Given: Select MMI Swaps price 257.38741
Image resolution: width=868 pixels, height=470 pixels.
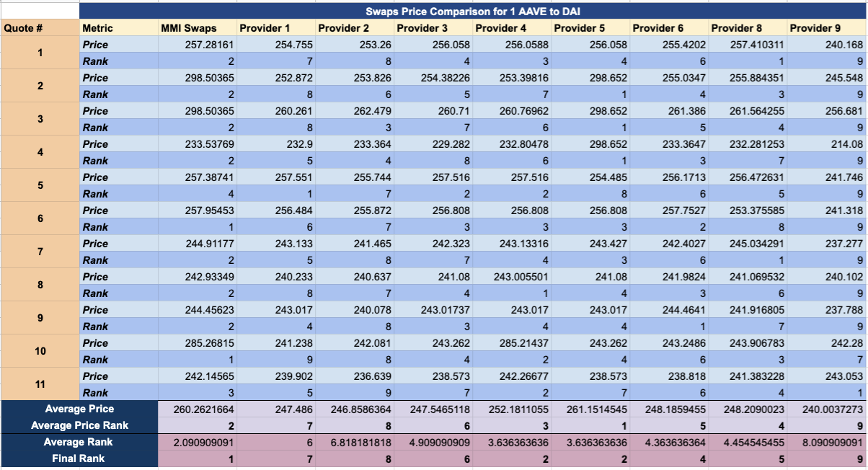Looking at the screenshot, I should pos(197,177).
